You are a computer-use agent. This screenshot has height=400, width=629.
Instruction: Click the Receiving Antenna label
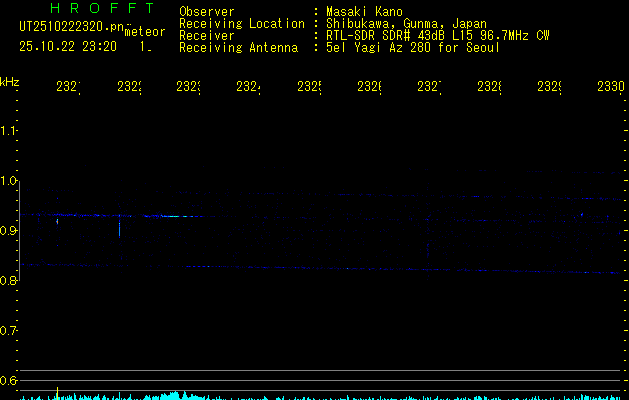pyautogui.click(x=238, y=48)
